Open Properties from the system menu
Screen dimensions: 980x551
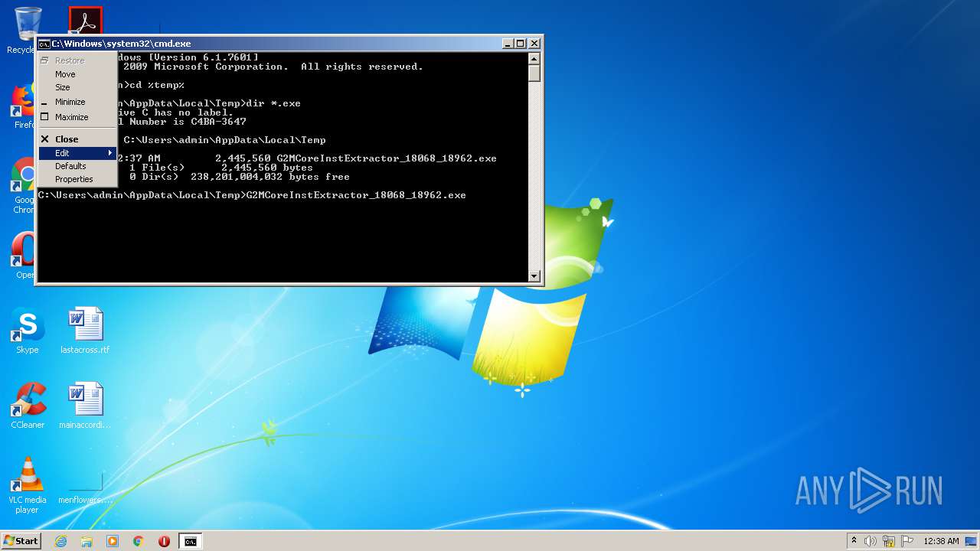[x=77, y=179]
